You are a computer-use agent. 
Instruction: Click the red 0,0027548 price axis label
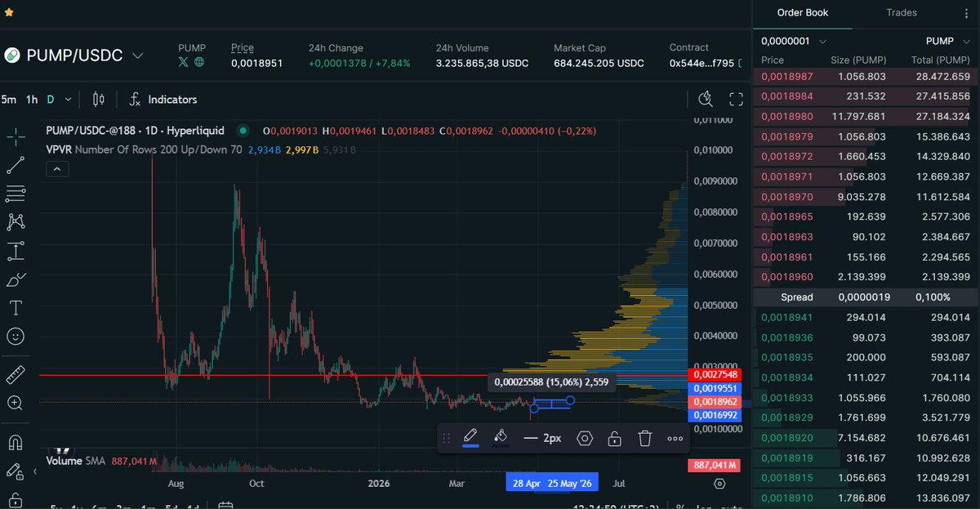click(x=715, y=375)
